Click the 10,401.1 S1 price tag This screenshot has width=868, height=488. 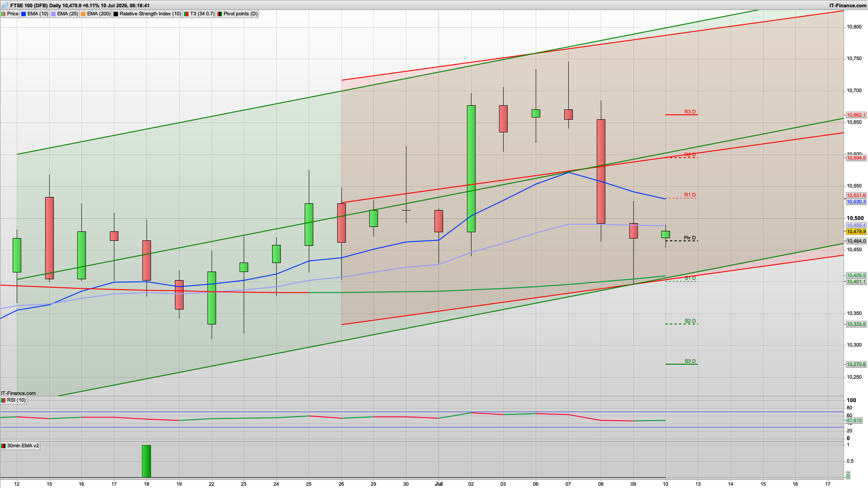click(856, 282)
